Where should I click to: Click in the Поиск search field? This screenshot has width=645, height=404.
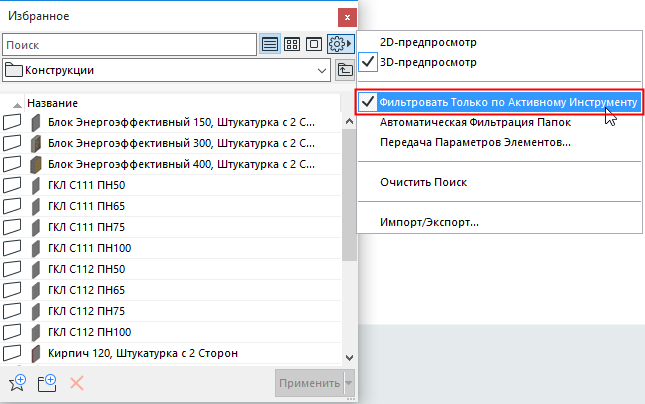(130, 44)
